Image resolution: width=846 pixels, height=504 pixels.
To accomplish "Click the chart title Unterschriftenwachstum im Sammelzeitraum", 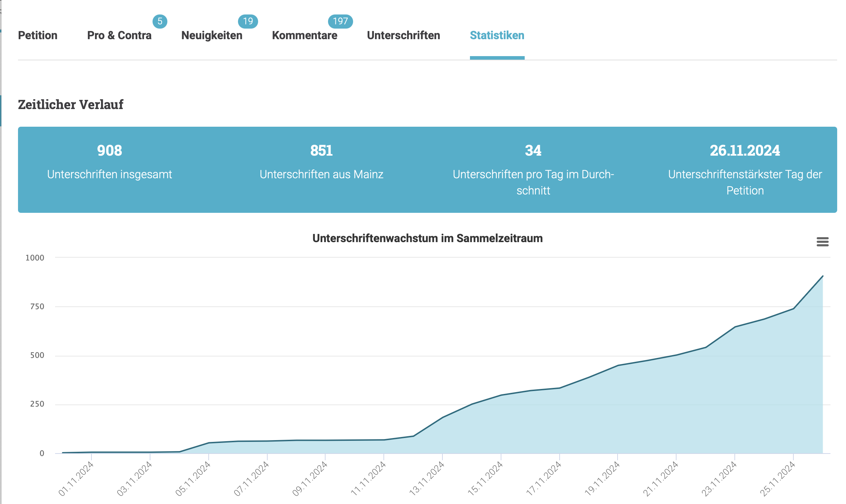I will click(x=428, y=238).
